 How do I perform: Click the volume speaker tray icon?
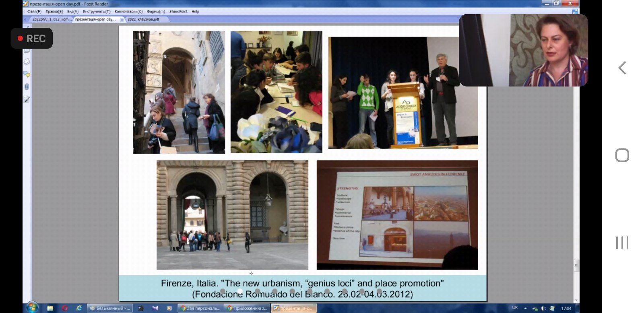543,308
